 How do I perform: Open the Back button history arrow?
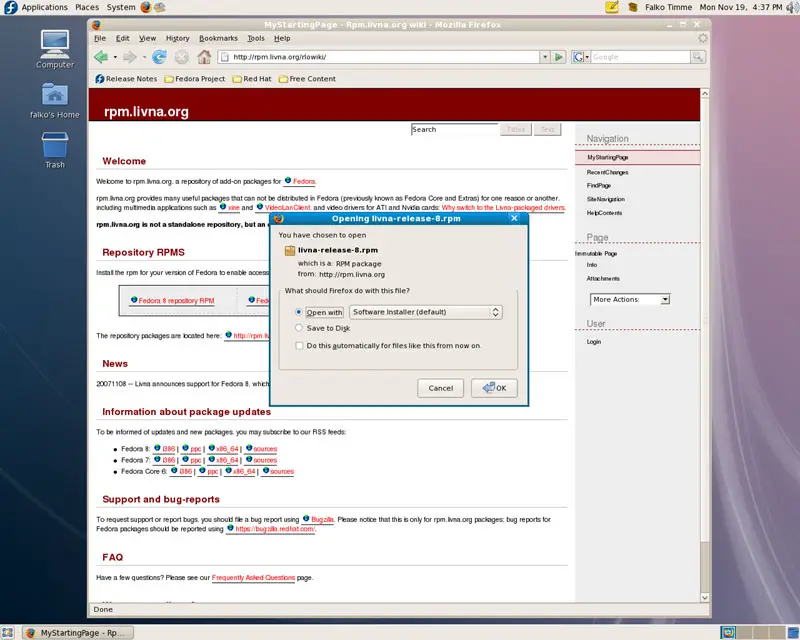coord(115,57)
